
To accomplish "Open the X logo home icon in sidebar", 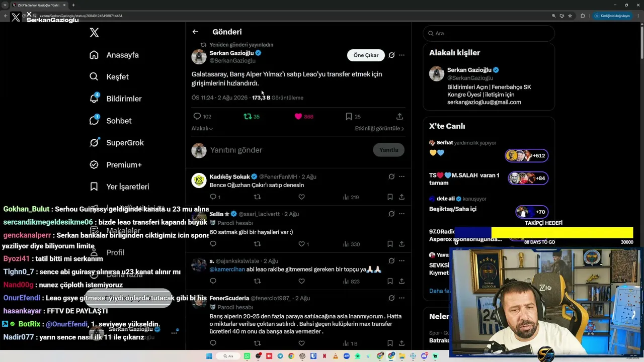I will tap(94, 33).
